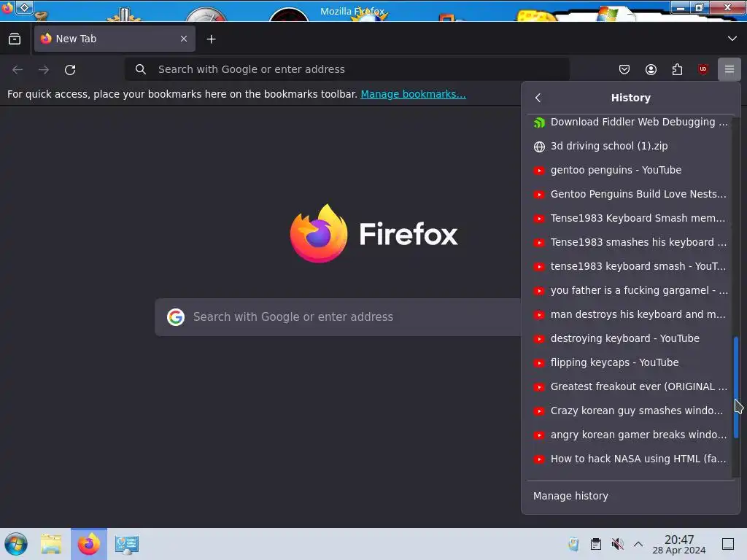
Task: Open gentoo penguins - YouTube entry
Action: pos(630,170)
